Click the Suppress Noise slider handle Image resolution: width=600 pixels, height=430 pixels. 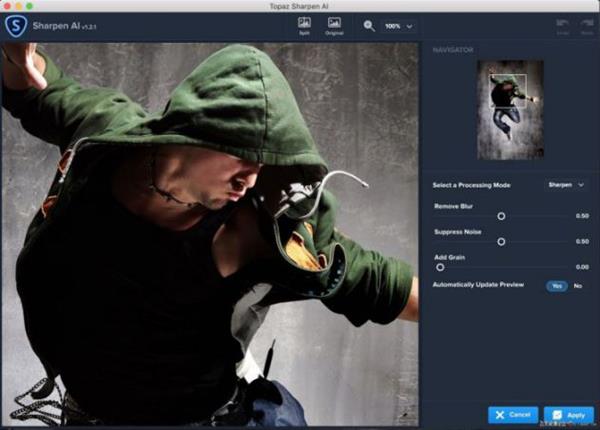pyautogui.click(x=501, y=241)
